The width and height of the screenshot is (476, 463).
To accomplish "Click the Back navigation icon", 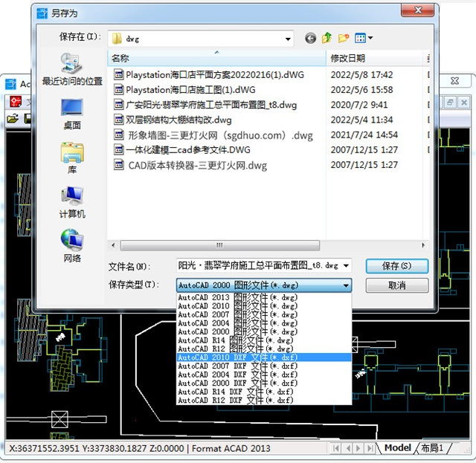I will tap(310, 39).
